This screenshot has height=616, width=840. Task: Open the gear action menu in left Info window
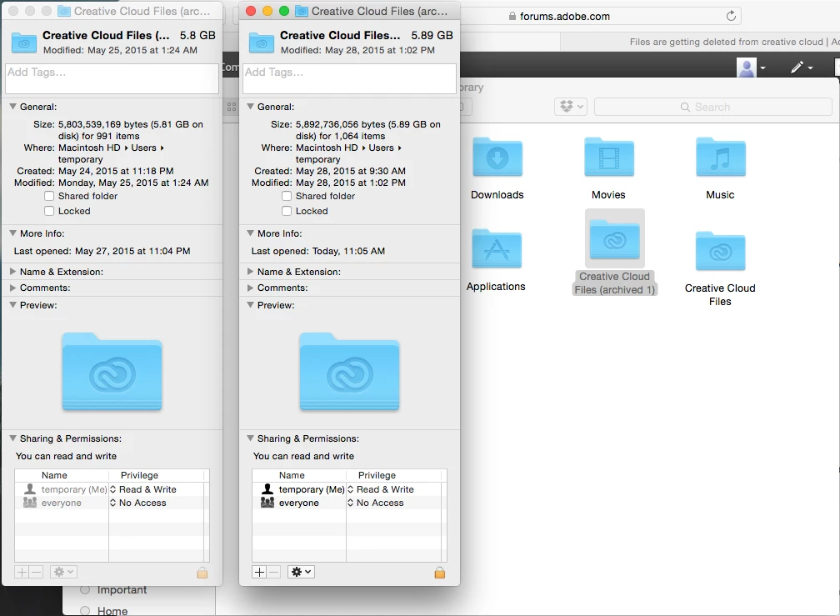(x=63, y=572)
